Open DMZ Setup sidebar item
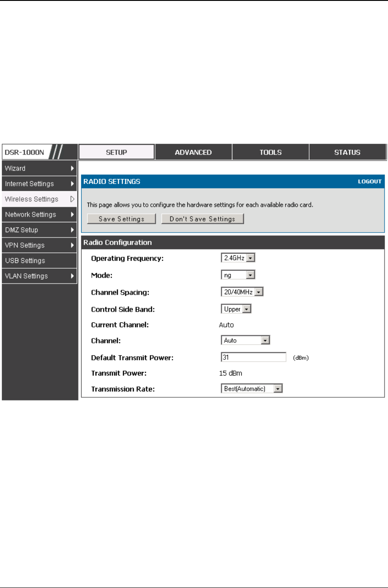 tap(39, 230)
